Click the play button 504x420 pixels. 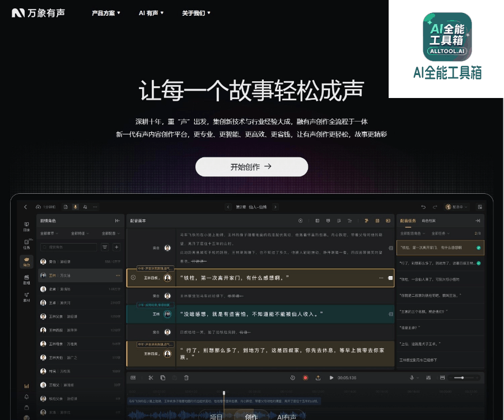coord(332,378)
